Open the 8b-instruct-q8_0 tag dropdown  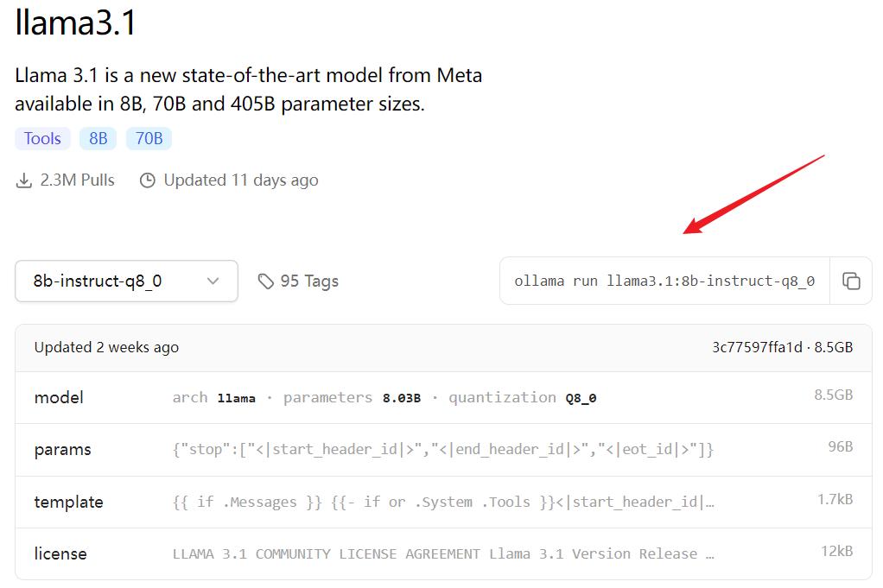126,281
